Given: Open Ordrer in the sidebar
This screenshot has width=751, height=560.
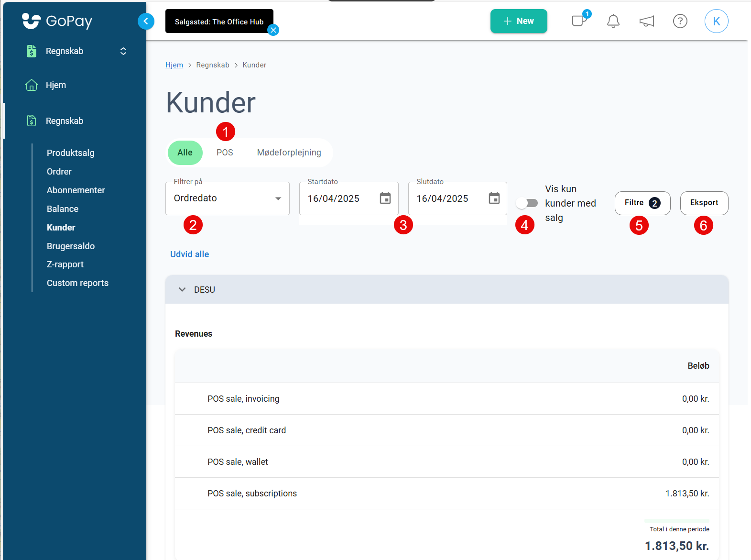Looking at the screenshot, I should (59, 172).
